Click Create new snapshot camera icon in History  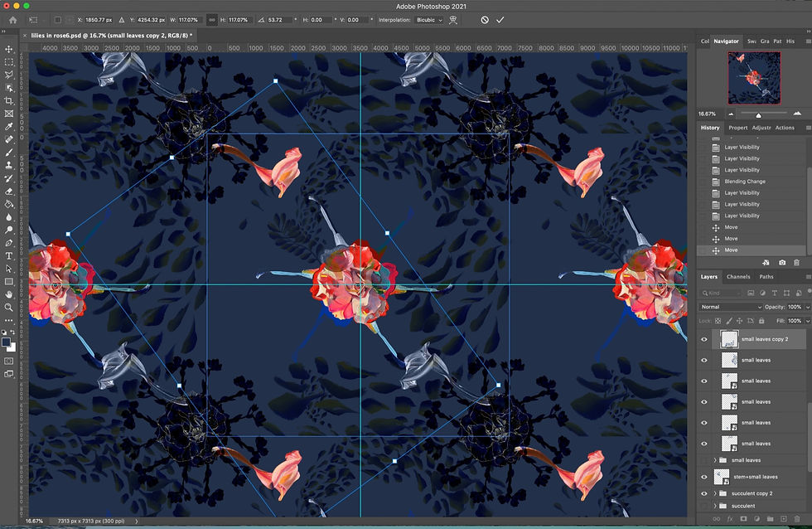[782, 263]
